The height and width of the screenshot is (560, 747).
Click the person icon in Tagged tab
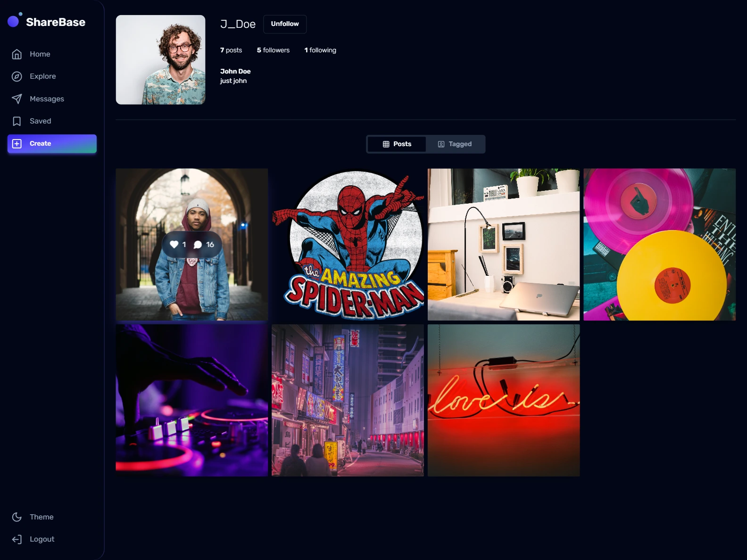click(x=441, y=144)
